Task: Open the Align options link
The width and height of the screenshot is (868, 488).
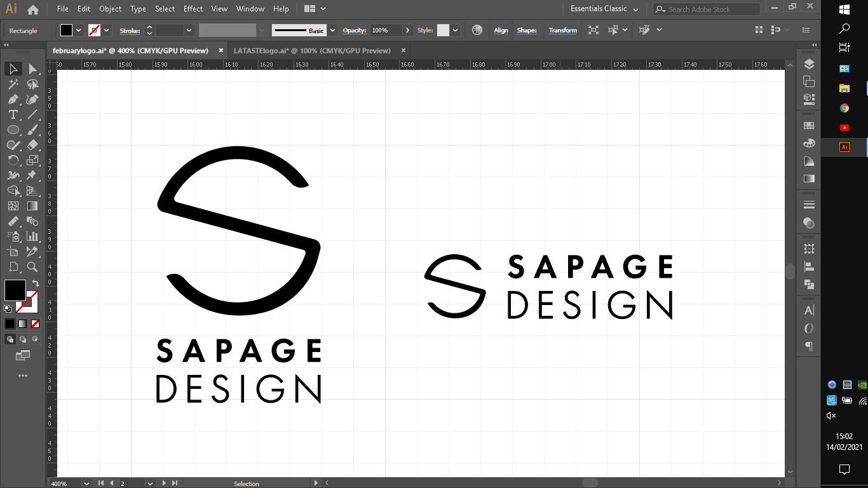Action: point(501,30)
